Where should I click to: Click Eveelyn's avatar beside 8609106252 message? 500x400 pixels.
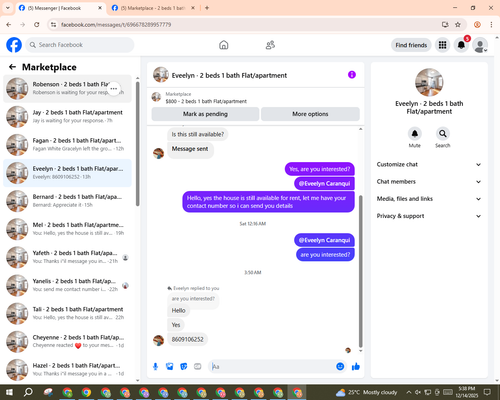coord(158,340)
